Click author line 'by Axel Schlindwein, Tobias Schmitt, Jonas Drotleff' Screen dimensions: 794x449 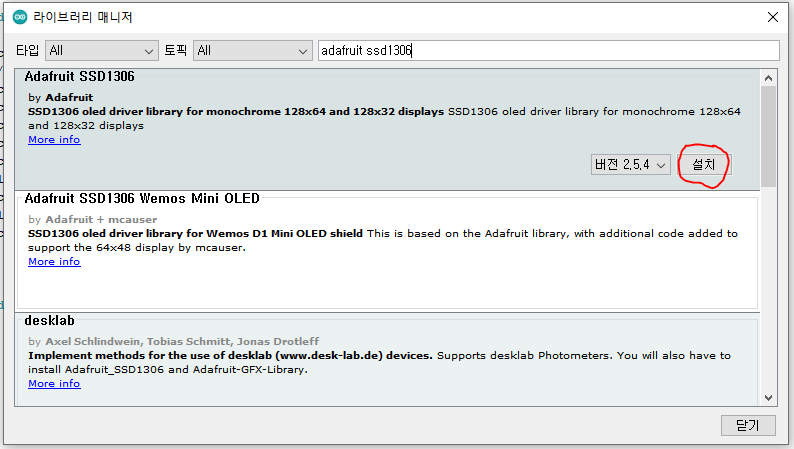pos(174,342)
